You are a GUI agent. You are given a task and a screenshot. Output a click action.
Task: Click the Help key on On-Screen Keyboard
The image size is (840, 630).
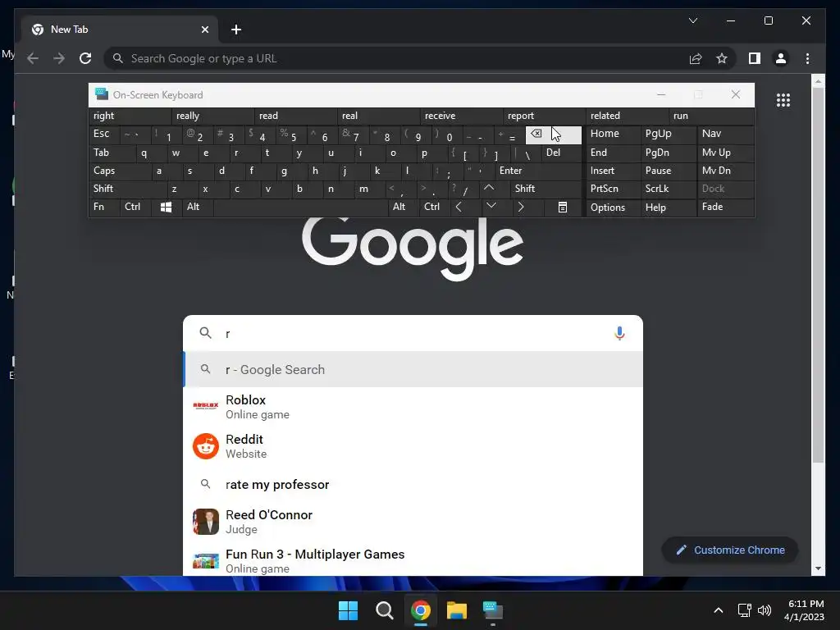pyautogui.click(x=669, y=208)
